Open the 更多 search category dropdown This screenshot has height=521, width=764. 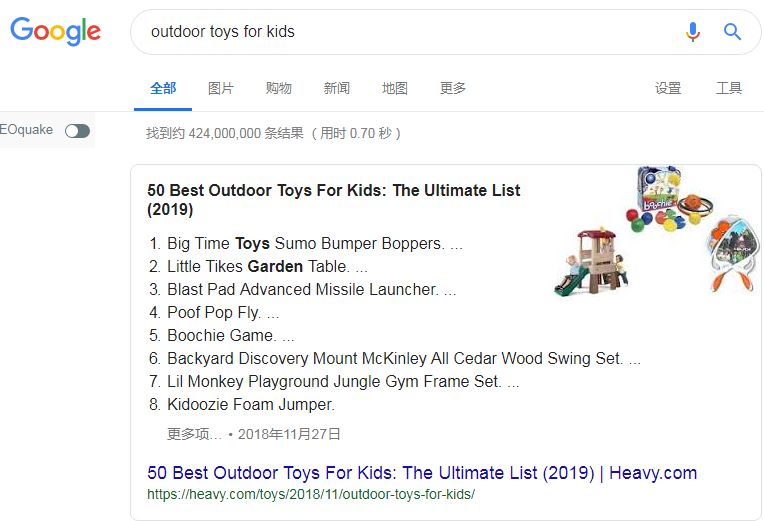click(x=453, y=88)
